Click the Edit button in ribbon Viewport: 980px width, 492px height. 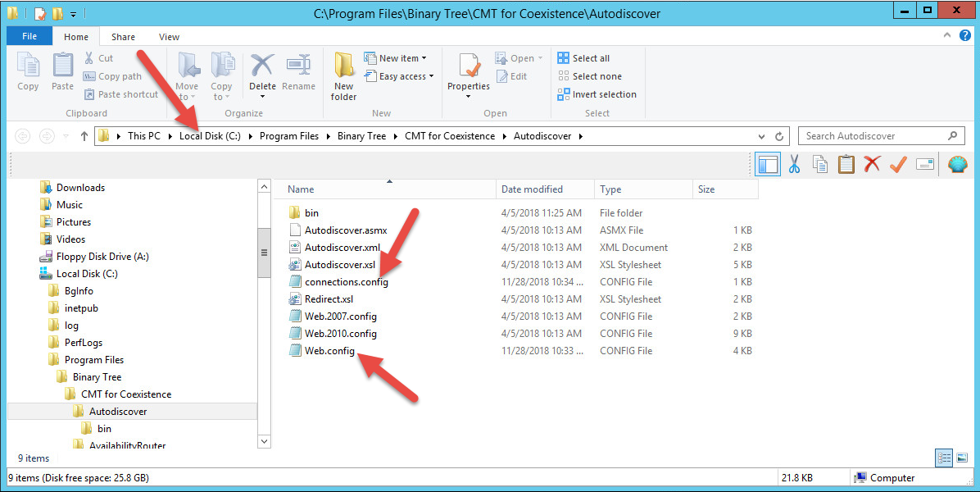[511, 76]
